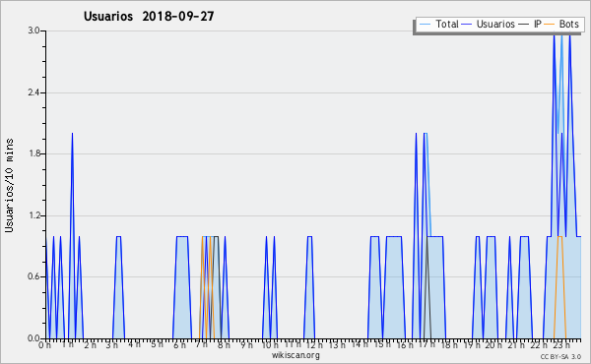Viewport: 591px width, 364px height.
Task: Click the wikiscan.org label below the chart
Action: tap(295, 355)
